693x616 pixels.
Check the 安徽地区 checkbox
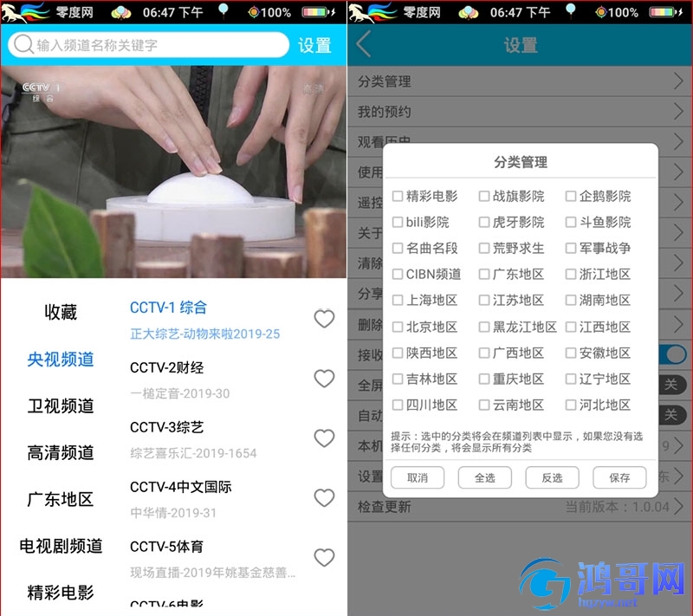(571, 353)
